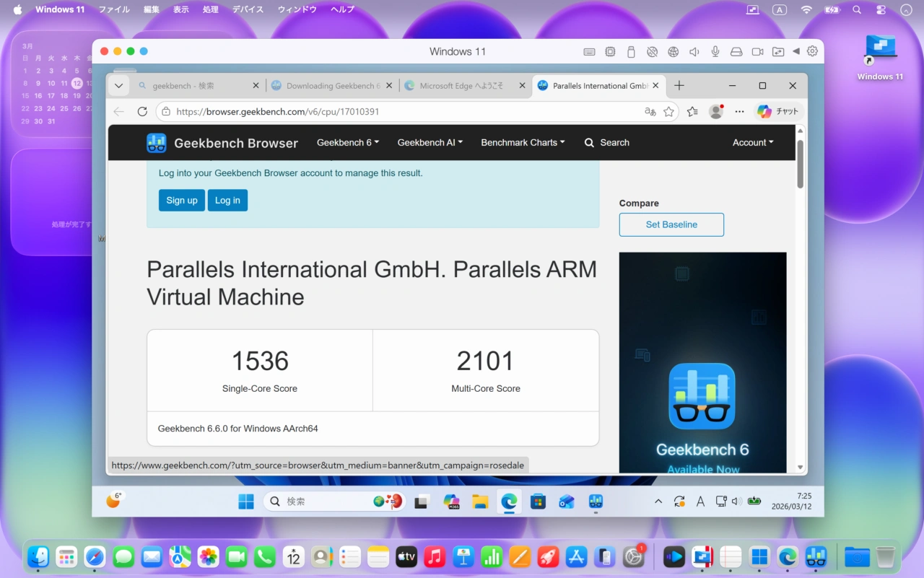The height and width of the screenshot is (578, 924).
Task: Click the Parallels keyboard icon in toolbar
Action: click(x=589, y=52)
